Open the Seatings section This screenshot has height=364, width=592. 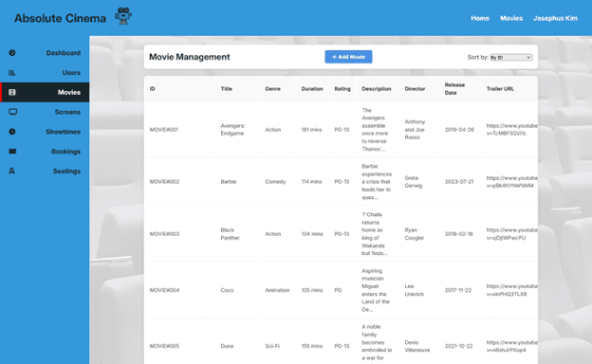point(45,171)
